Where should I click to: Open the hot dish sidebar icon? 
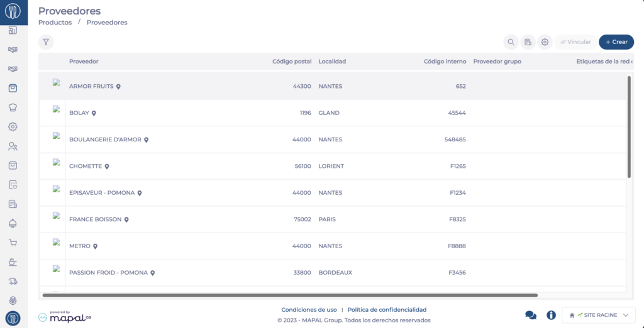pyautogui.click(x=13, y=261)
